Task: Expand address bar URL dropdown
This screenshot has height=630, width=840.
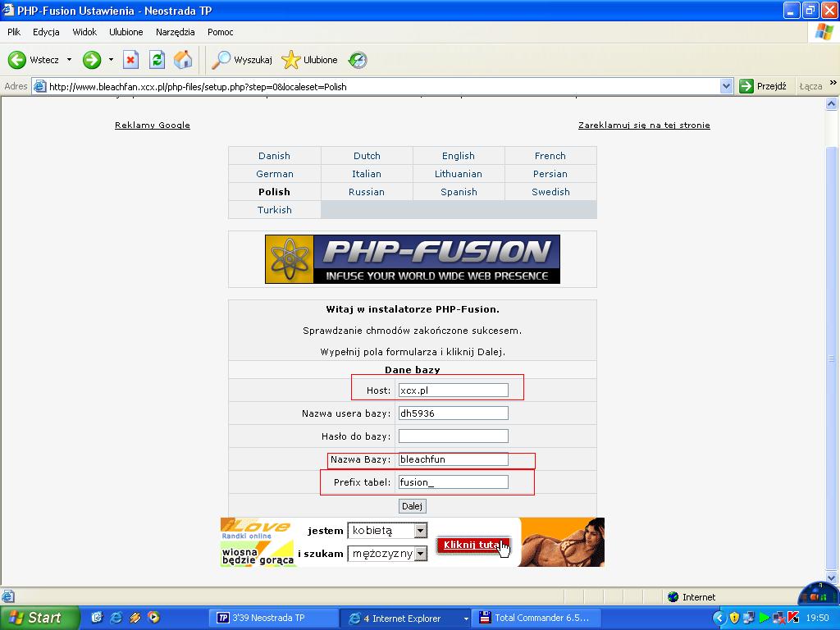Action: pos(727,86)
